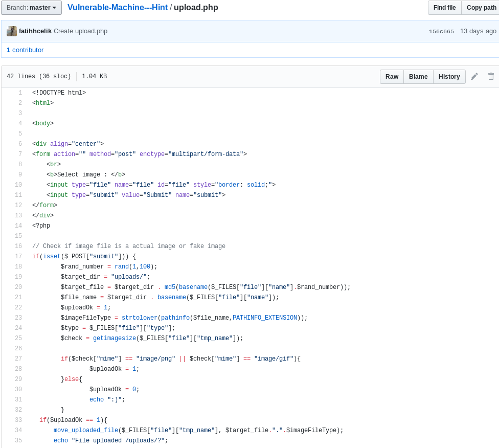Select line number 34
Screen dimensions: 499x448
(x=18, y=430)
